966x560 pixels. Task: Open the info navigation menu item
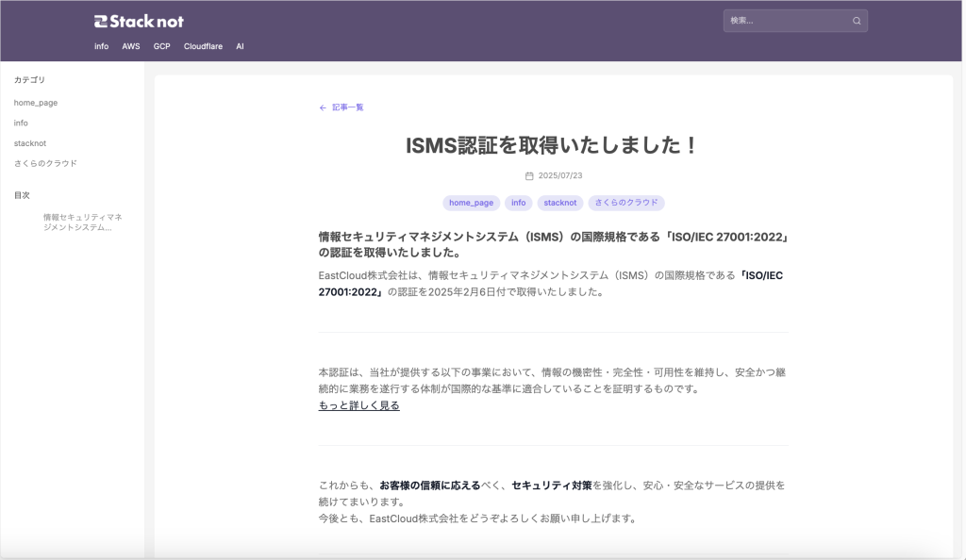pyautogui.click(x=101, y=46)
